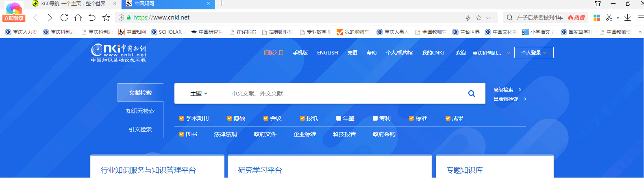644x178 pixels.
Task: Open the colorful apps grid icon
Action: click(596, 17)
